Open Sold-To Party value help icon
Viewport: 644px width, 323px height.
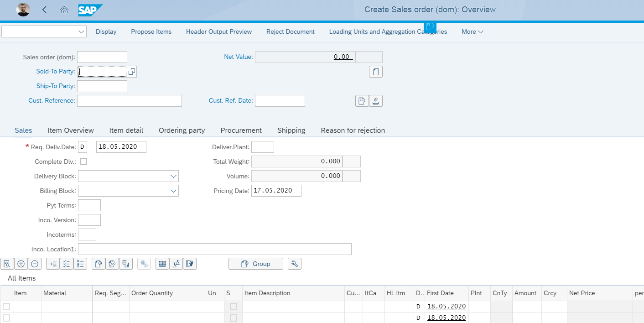(x=132, y=72)
